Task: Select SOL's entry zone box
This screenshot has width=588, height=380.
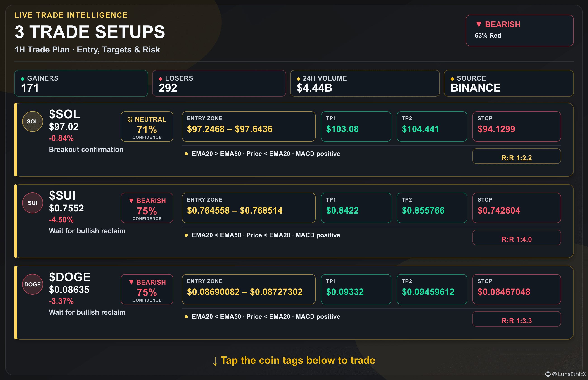Action: (x=249, y=126)
